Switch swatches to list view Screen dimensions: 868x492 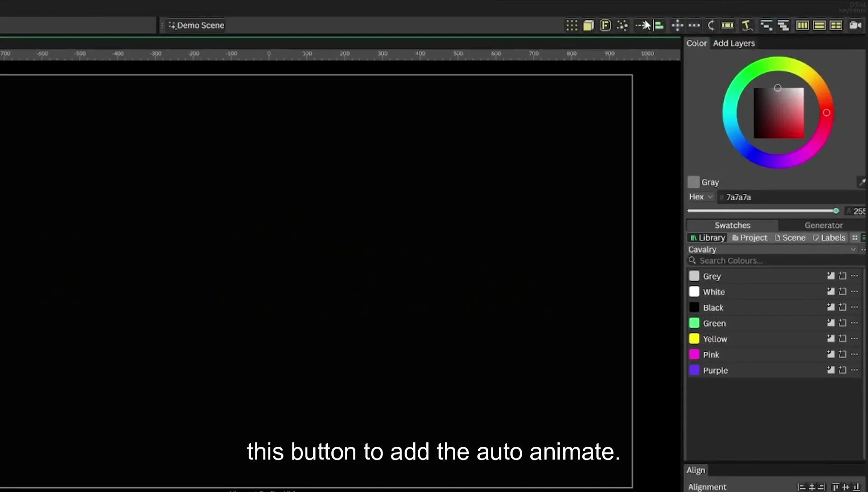point(863,237)
